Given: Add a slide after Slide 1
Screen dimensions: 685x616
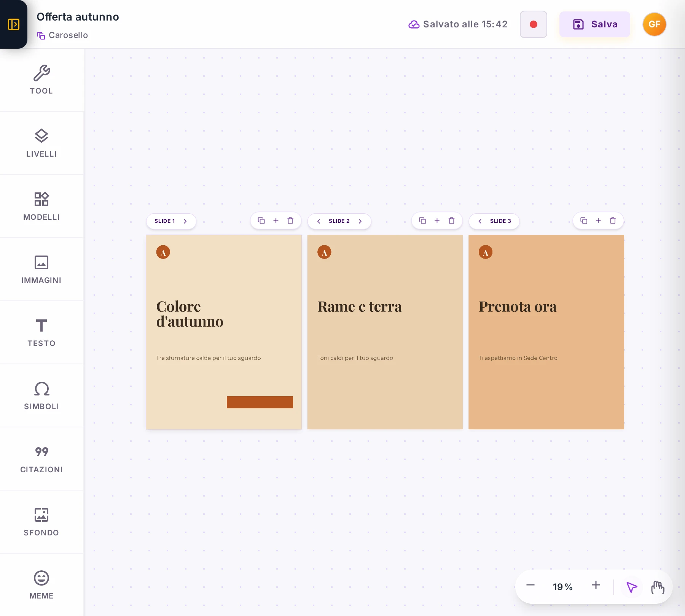Looking at the screenshot, I should tap(276, 221).
